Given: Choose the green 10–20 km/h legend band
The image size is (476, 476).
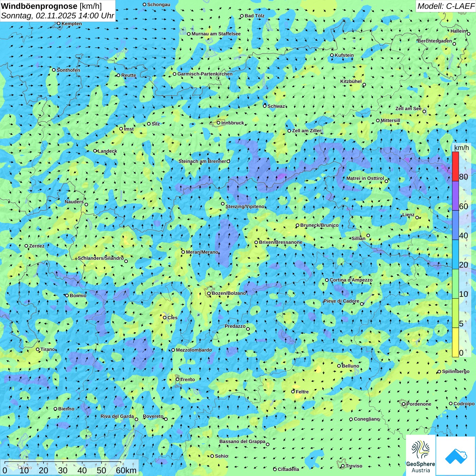Looking at the screenshot, I should coord(455,284).
